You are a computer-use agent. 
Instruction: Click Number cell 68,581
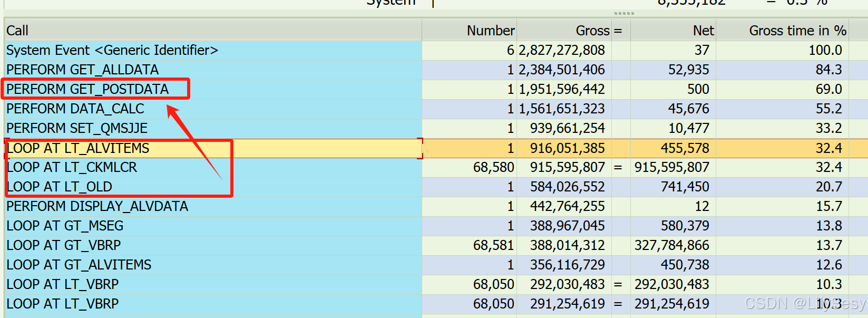pyautogui.click(x=494, y=245)
